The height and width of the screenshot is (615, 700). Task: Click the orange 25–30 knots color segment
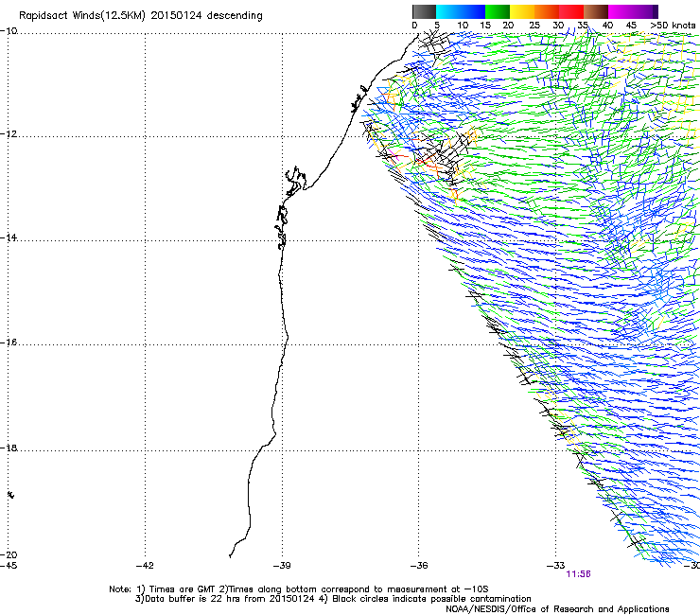pos(547,11)
